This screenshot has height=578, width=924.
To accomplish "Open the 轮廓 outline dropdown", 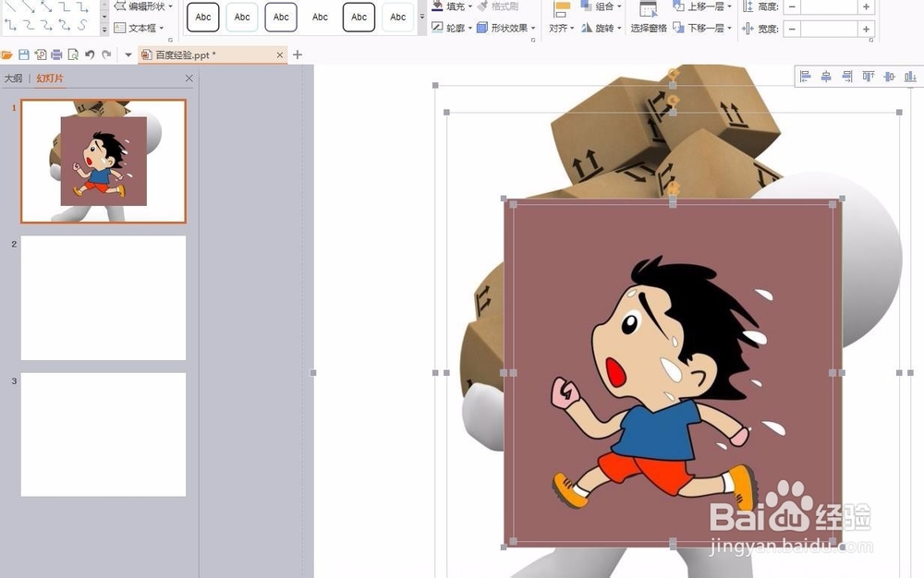I will (x=452, y=28).
